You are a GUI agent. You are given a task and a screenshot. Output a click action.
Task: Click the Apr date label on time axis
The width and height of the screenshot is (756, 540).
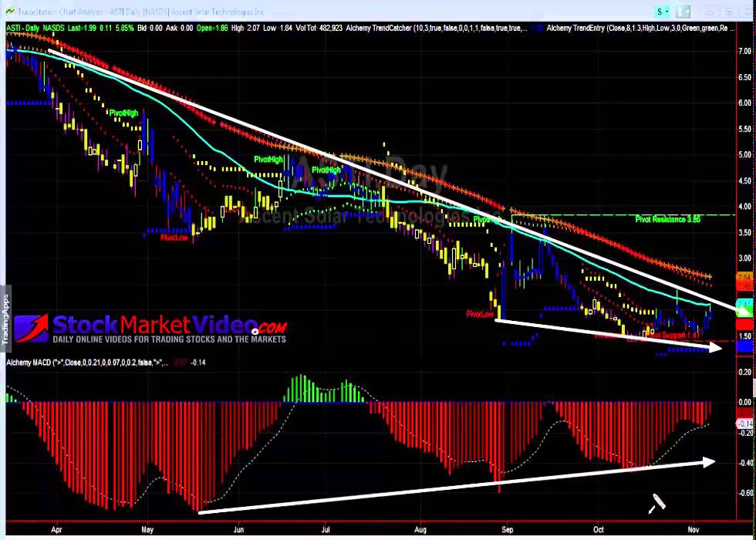[x=57, y=529]
